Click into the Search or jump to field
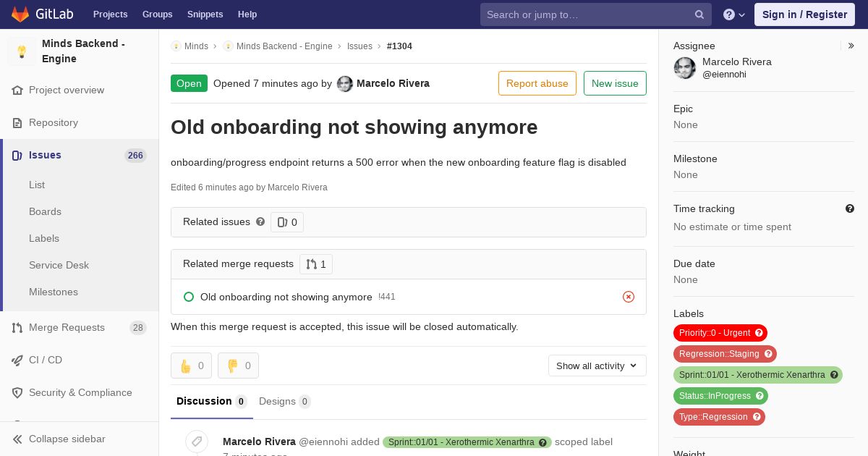 [x=596, y=14]
